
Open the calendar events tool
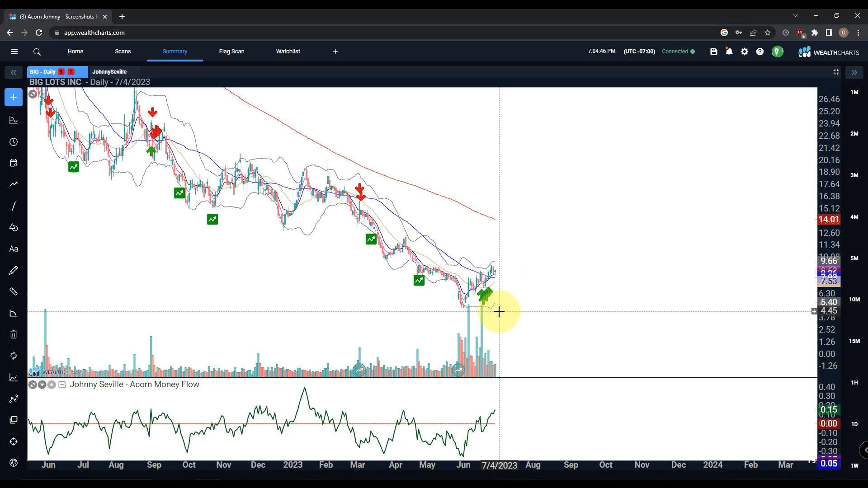click(14, 163)
